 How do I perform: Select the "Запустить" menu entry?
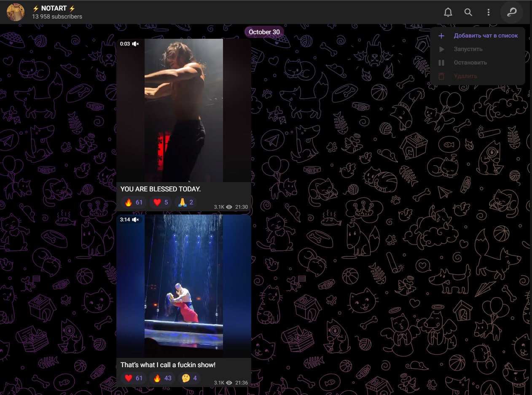478,49
